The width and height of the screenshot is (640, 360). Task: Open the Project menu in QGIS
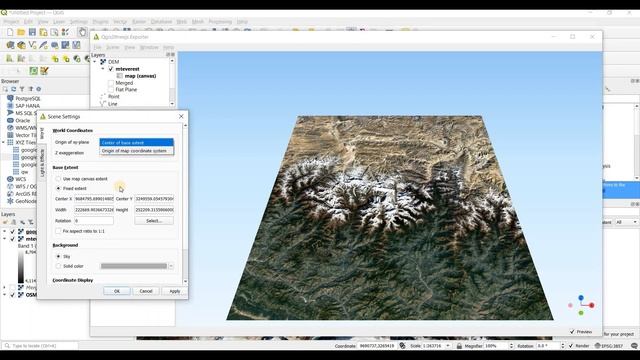tap(11, 22)
